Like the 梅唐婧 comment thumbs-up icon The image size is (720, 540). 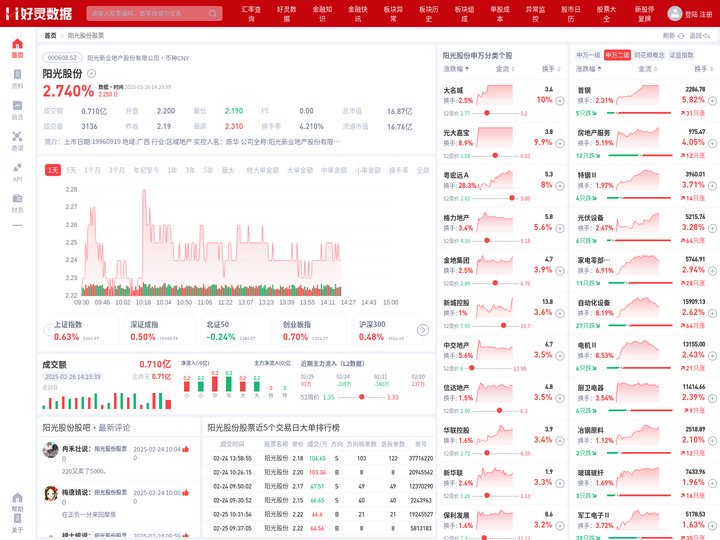[x=186, y=492]
